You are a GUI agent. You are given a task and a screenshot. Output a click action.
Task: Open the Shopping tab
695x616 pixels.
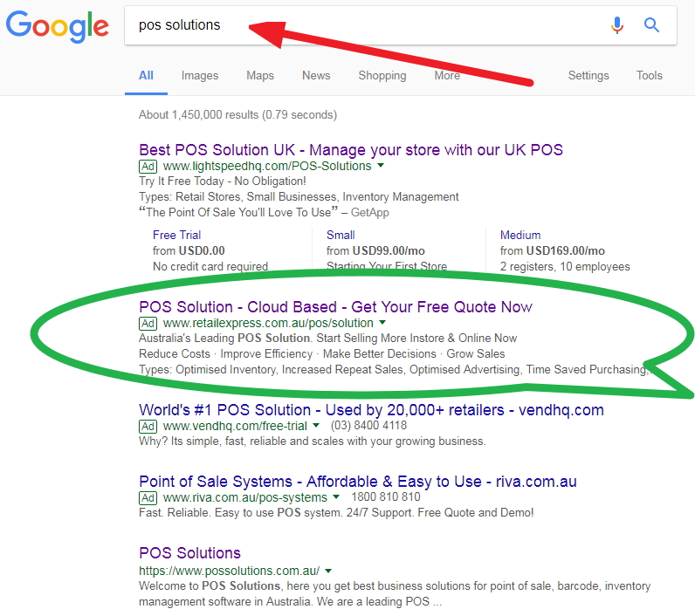point(382,76)
